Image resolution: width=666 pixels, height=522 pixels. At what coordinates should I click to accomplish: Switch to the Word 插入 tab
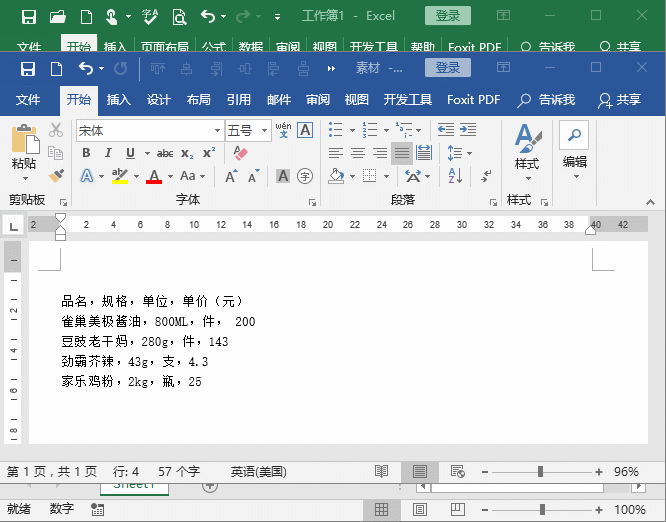pos(118,100)
